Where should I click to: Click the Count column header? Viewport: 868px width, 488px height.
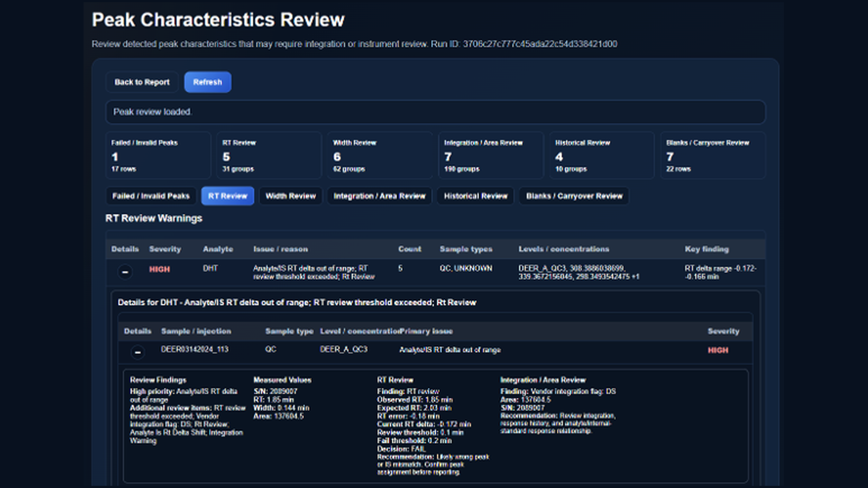[x=410, y=249]
